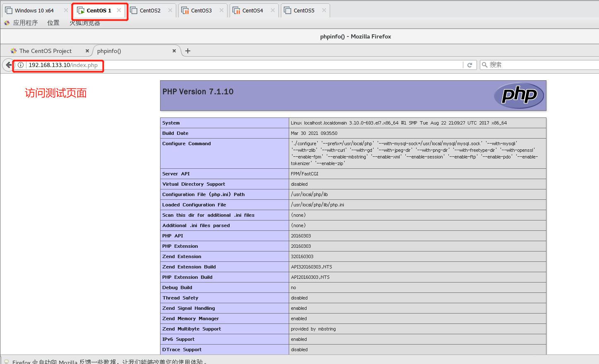This screenshot has height=364, width=599.
Task: Click the System row label
Action: click(171, 123)
